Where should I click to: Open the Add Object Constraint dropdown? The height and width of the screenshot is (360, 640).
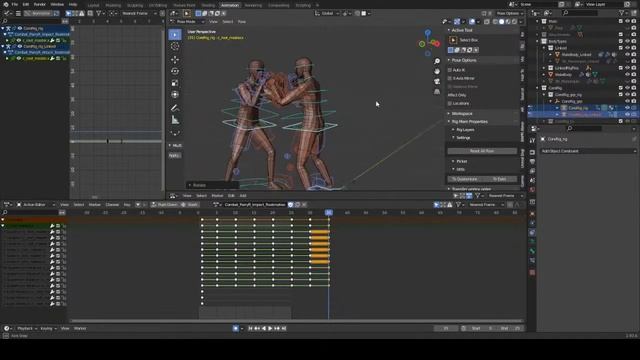pos(588,151)
